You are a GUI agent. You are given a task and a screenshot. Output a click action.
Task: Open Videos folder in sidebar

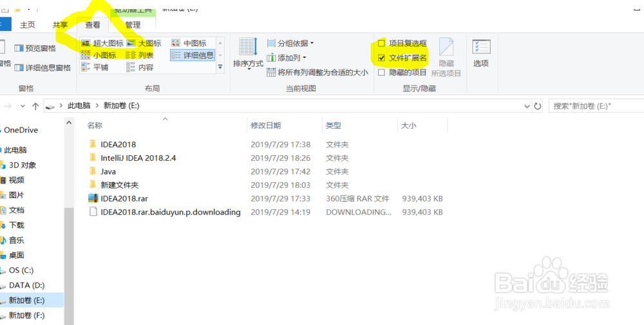pyautogui.click(x=17, y=180)
